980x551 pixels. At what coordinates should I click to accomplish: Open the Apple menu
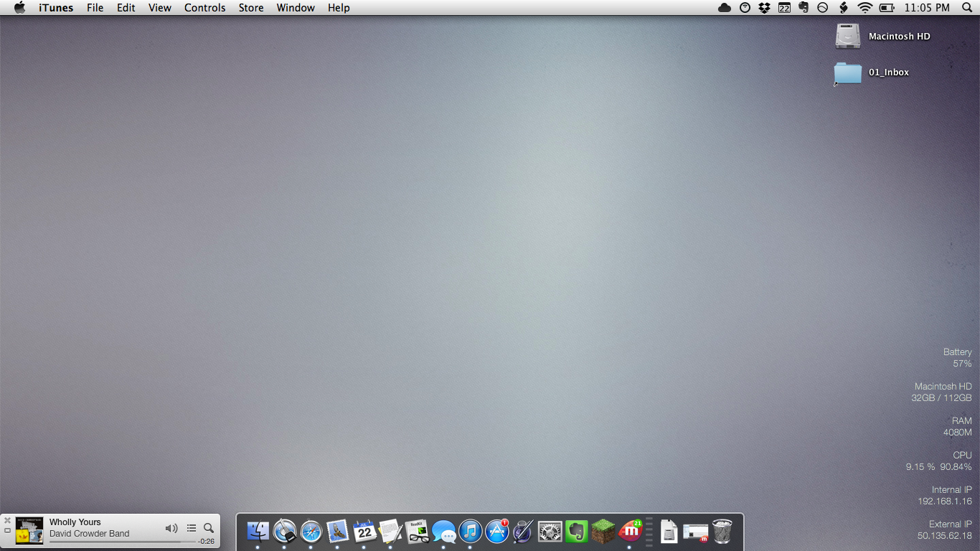[19, 8]
